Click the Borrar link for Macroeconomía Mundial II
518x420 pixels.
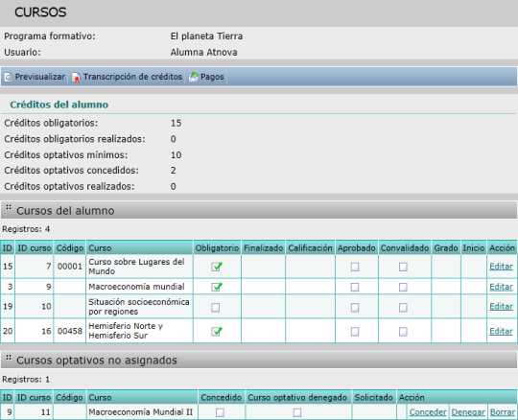[503, 412]
